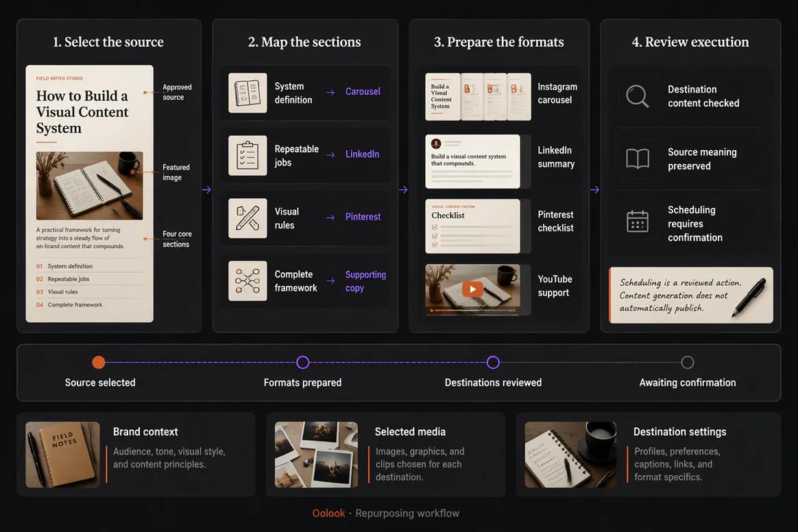Click the Pinterest destination link
The width and height of the screenshot is (798, 532).
(363, 217)
